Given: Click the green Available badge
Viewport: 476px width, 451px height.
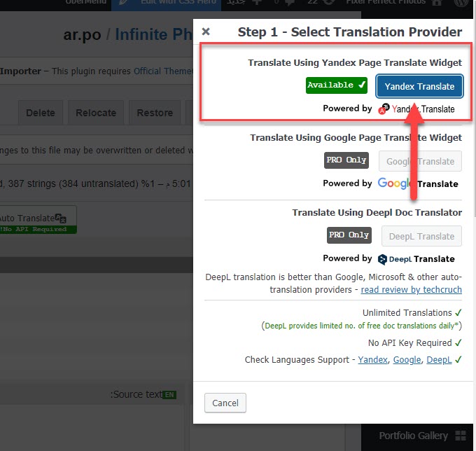Looking at the screenshot, I should coord(337,85).
